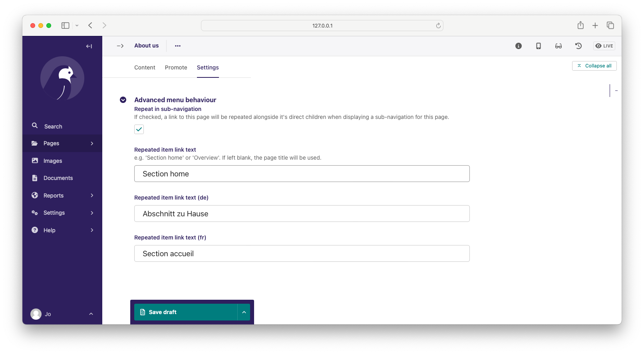Expand the Help submenu arrow

(92, 230)
